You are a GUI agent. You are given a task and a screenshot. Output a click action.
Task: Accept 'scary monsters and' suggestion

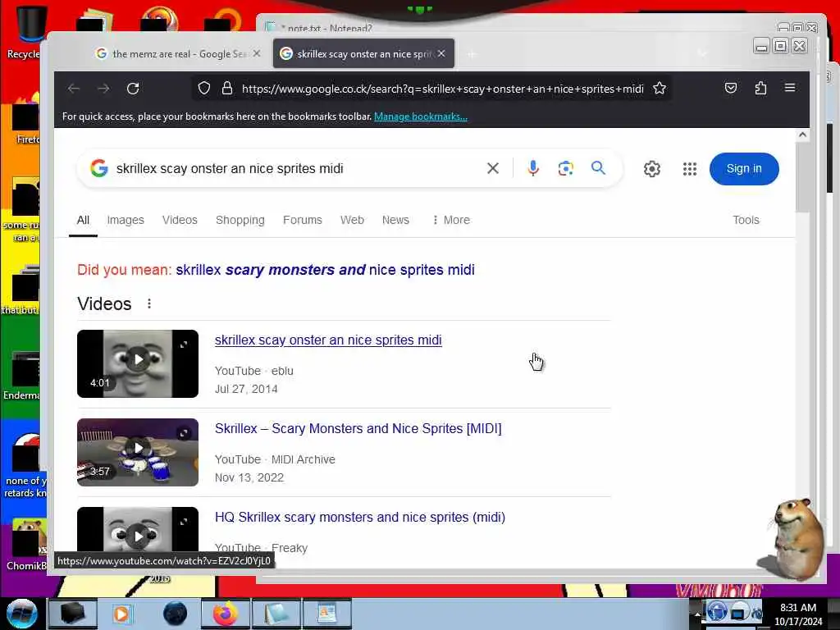tap(325, 269)
